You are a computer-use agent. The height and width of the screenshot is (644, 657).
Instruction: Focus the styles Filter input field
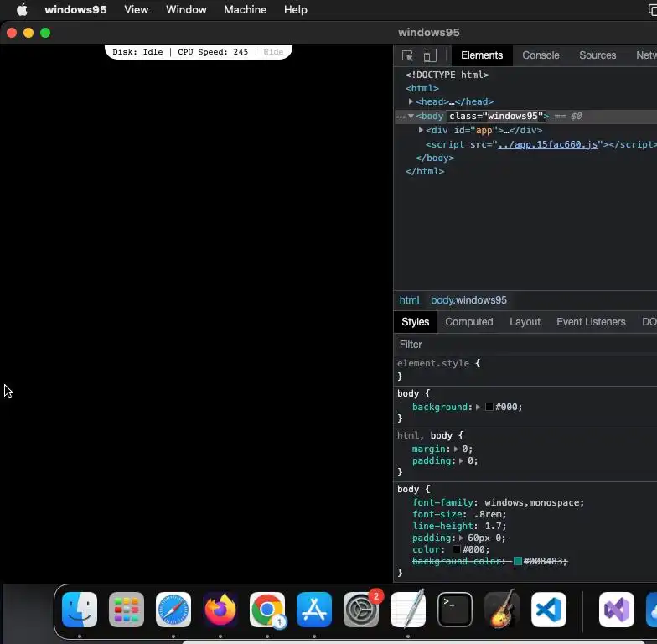click(525, 345)
